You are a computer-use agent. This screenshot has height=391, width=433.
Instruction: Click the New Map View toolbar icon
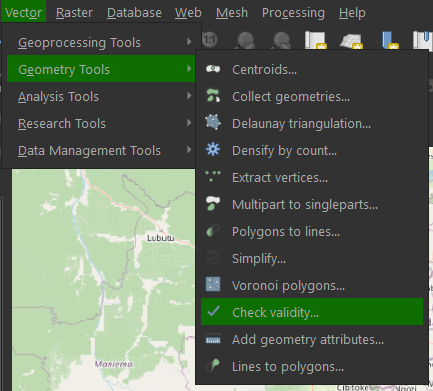(x=316, y=40)
